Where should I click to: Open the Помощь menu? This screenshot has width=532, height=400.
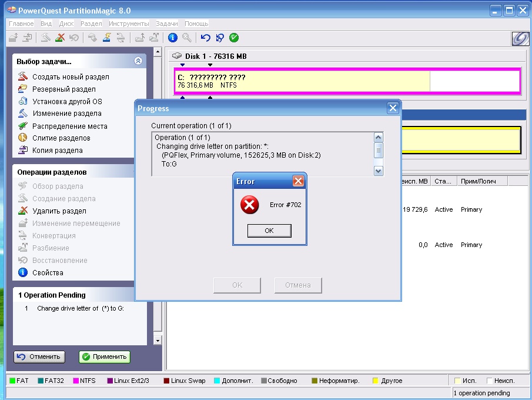196,24
